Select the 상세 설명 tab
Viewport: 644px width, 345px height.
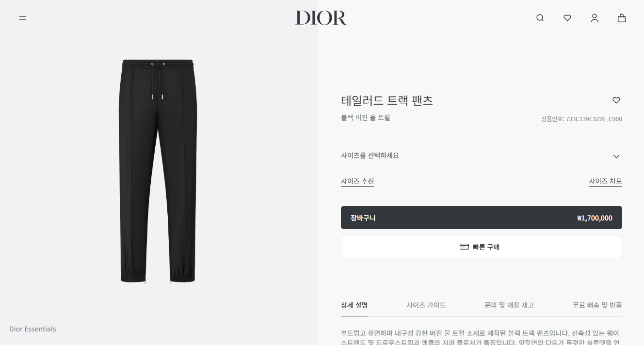(x=354, y=305)
